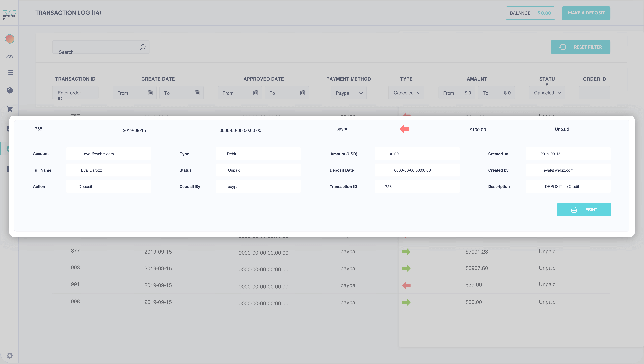Focus Approved Date To field
644x364 pixels.
[x=287, y=93]
